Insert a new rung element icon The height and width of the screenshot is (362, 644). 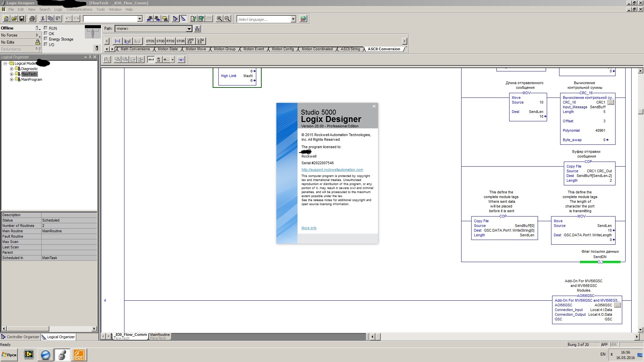click(117, 41)
